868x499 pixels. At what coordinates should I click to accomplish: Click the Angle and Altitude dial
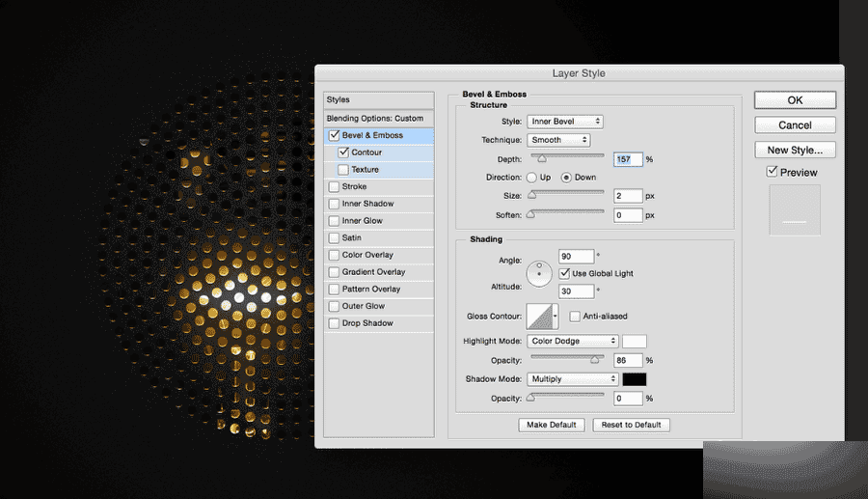coord(539,274)
